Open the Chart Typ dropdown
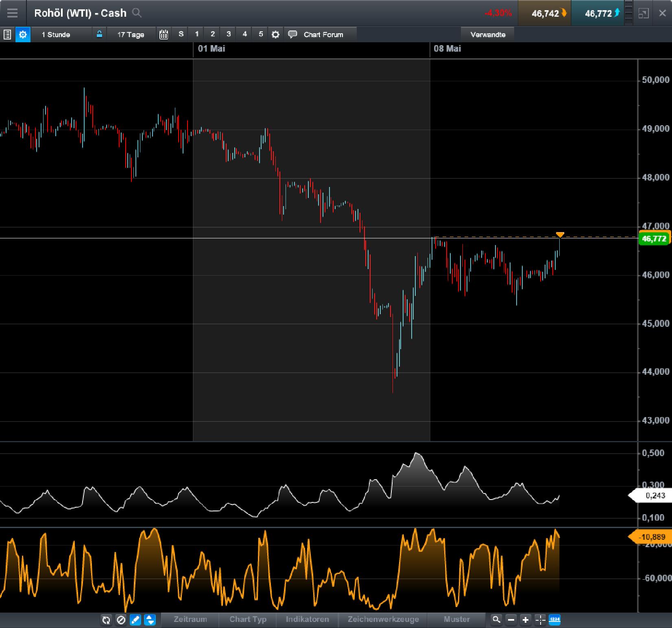 [x=247, y=620]
